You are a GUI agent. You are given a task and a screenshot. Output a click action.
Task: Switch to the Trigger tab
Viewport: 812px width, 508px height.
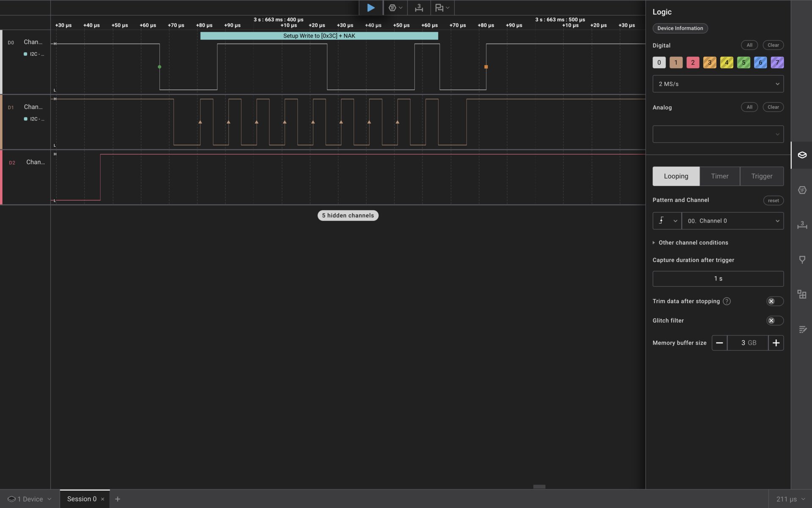[x=761, y=176]
